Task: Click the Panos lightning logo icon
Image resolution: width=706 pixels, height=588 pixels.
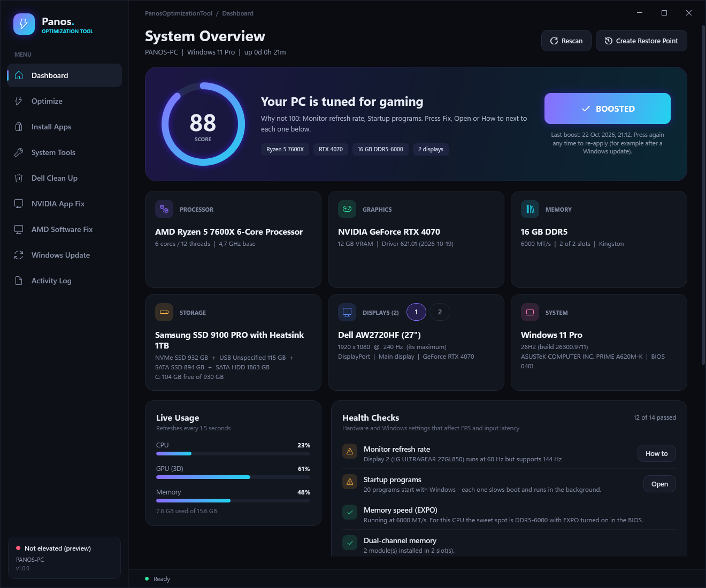Action: [x=24, y=24]
